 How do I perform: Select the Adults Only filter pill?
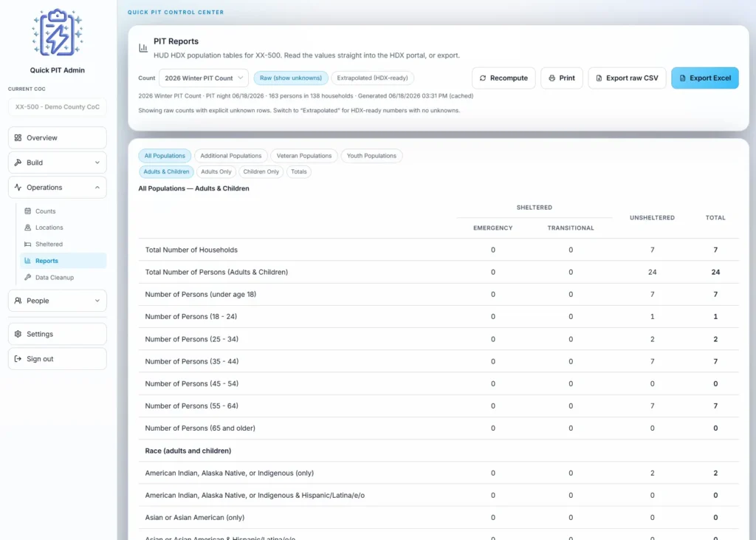(x=216, y=172)
